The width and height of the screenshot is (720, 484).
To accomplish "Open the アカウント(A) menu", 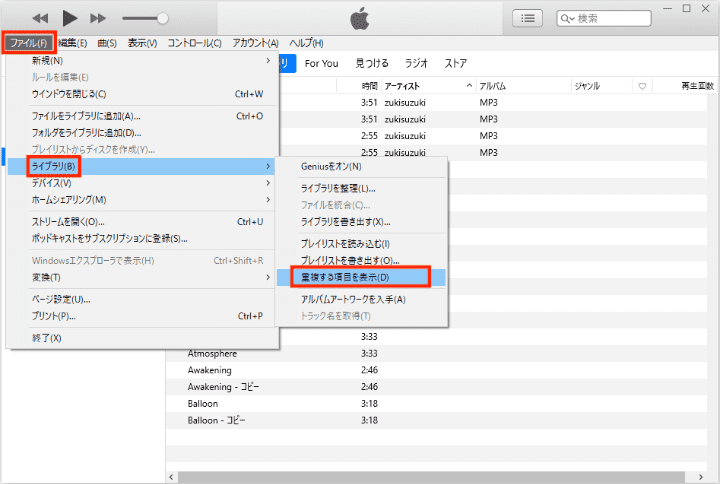I will (255, 43).
